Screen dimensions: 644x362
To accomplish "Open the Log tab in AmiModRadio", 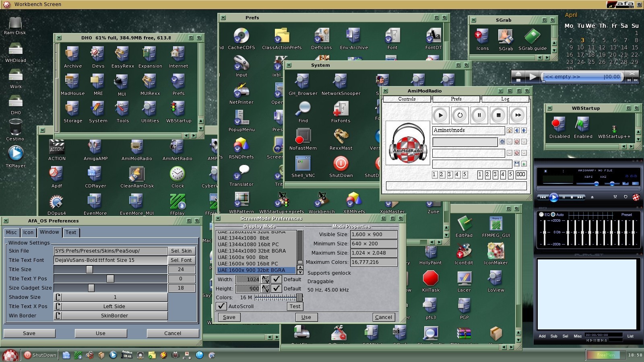I will (x=505, y=99).
